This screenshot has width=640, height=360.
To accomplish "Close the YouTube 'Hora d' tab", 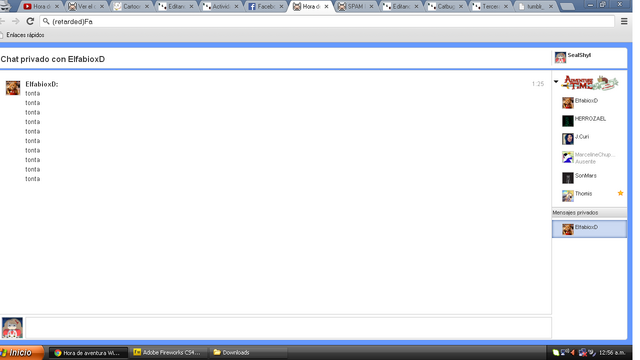I will pyautogui.click(x=57, y=7).
